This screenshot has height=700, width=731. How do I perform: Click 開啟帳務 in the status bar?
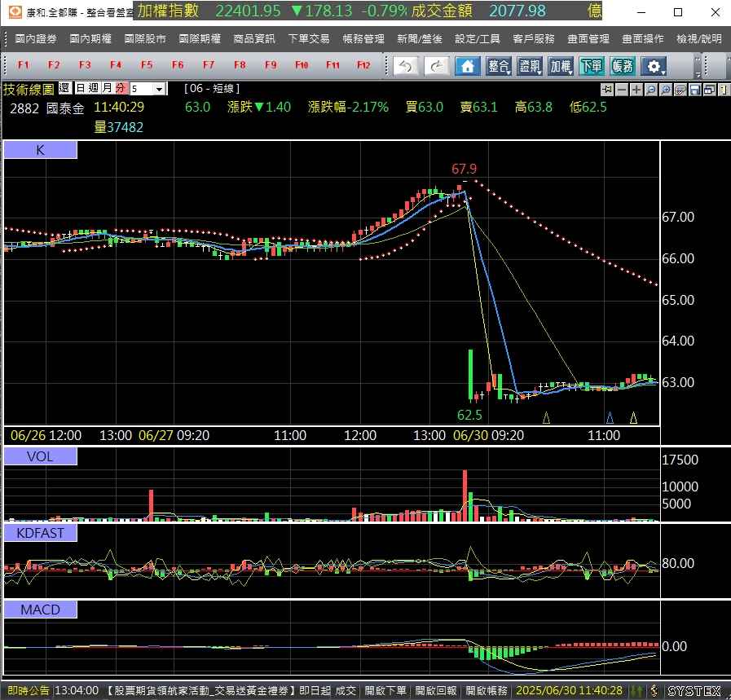[x=487, y=691]
